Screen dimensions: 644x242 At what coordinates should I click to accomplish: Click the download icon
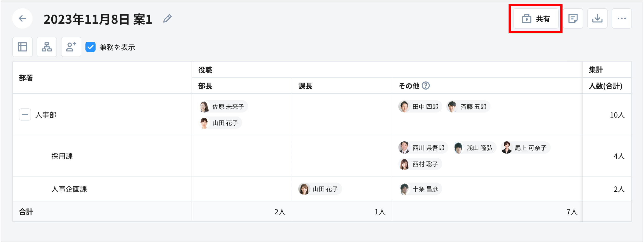pyautogui.click(x=597, y=18)
